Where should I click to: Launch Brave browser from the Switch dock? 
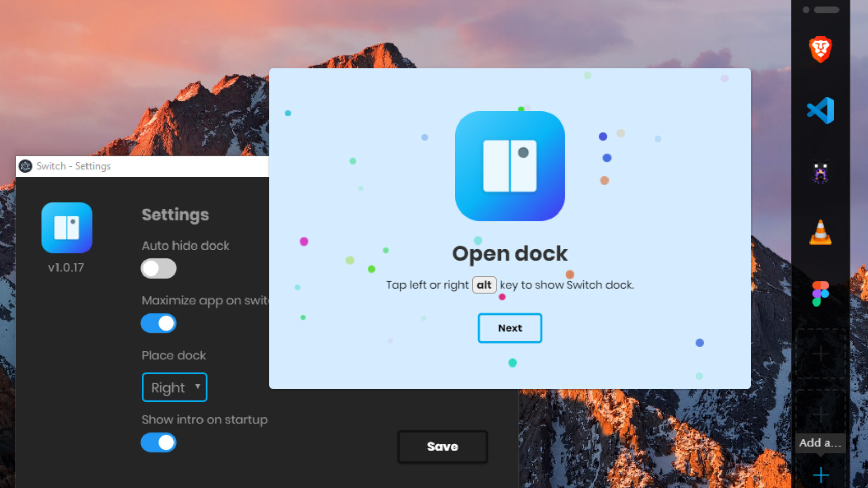tap(820, 49)
